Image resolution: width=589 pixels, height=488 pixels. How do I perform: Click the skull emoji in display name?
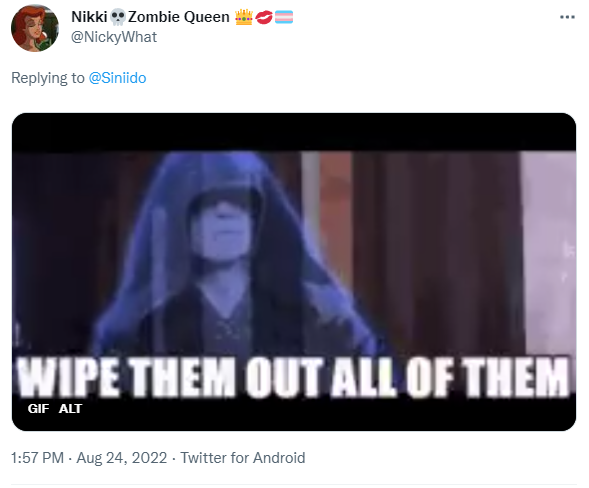click(x=118, y=17)
